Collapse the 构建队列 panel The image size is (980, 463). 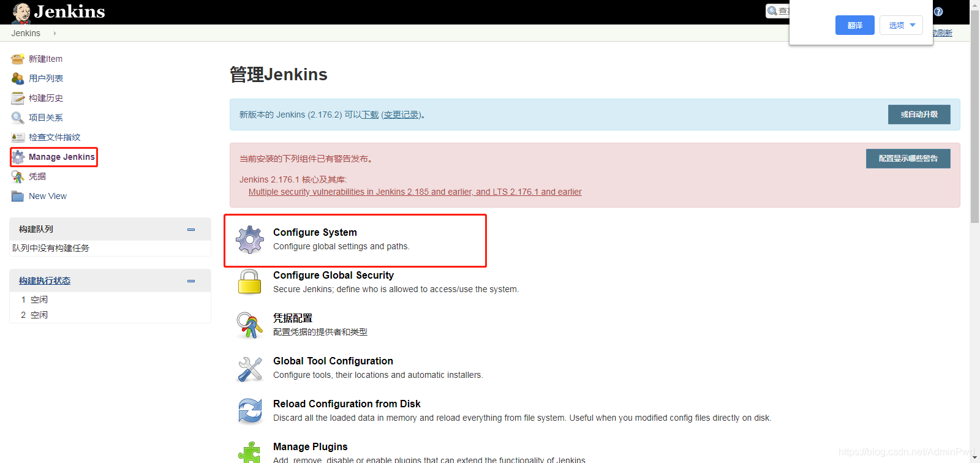[x=191, y=229]
